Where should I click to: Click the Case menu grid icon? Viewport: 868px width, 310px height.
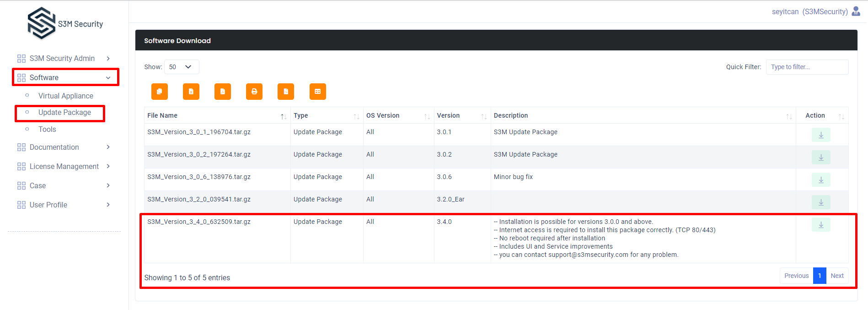coord(21,186)
